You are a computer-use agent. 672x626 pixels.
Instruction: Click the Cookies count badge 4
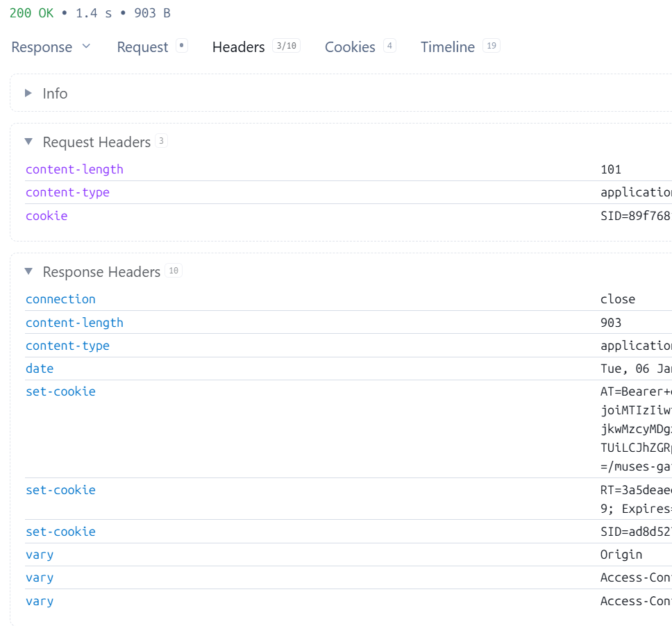(389, 46)
